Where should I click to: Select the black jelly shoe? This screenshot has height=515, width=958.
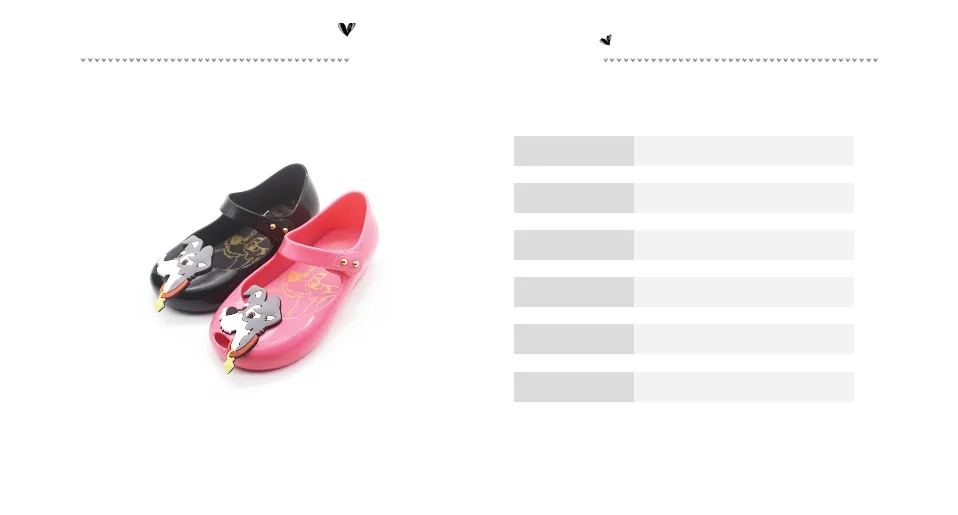(x=235, y=238)
